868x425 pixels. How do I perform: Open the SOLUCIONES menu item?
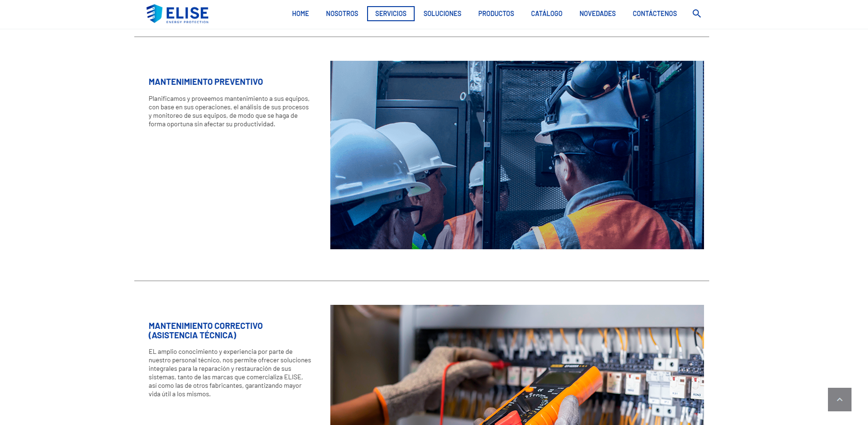click(x=442, y=14)
